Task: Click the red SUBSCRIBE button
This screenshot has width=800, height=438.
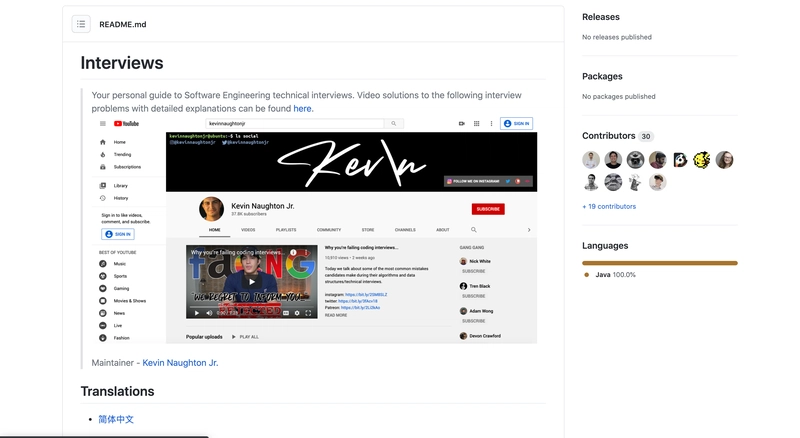Action: click(x=488, y=209)
